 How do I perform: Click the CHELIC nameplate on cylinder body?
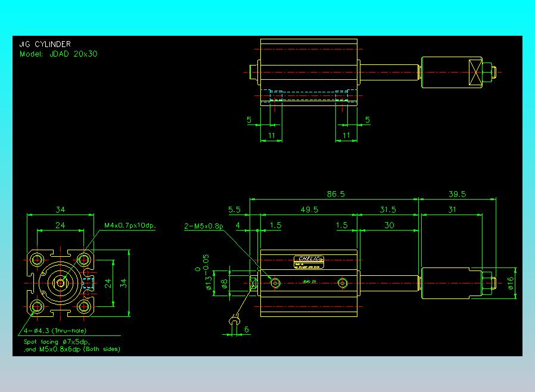309,262
